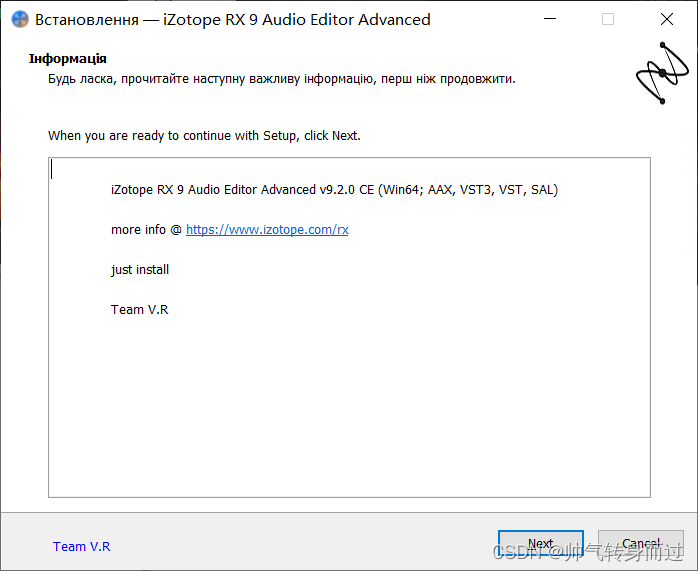Screen dimensions: 698x571
Task: Open the https://www.izotope.com/rx link
Action: pyautogui.click(x=267, y=230)
